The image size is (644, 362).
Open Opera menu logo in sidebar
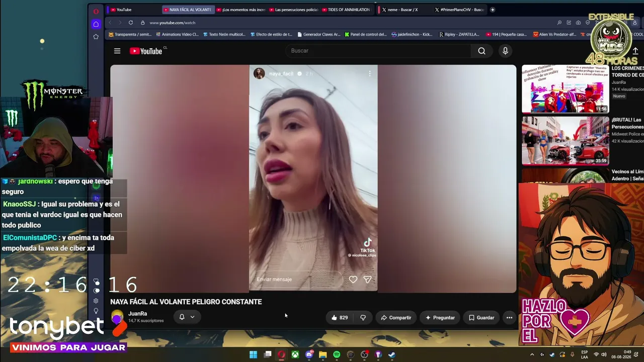tap(96, 11)
